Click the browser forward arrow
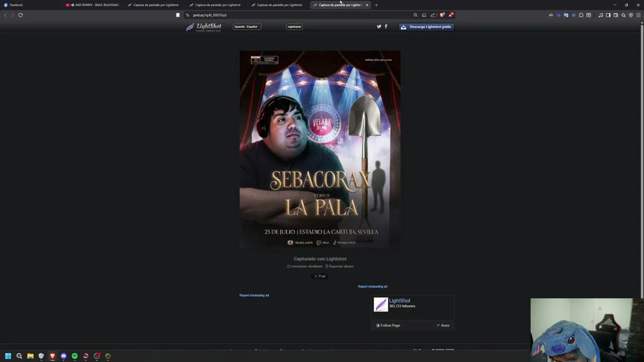 tap(13, 15)
